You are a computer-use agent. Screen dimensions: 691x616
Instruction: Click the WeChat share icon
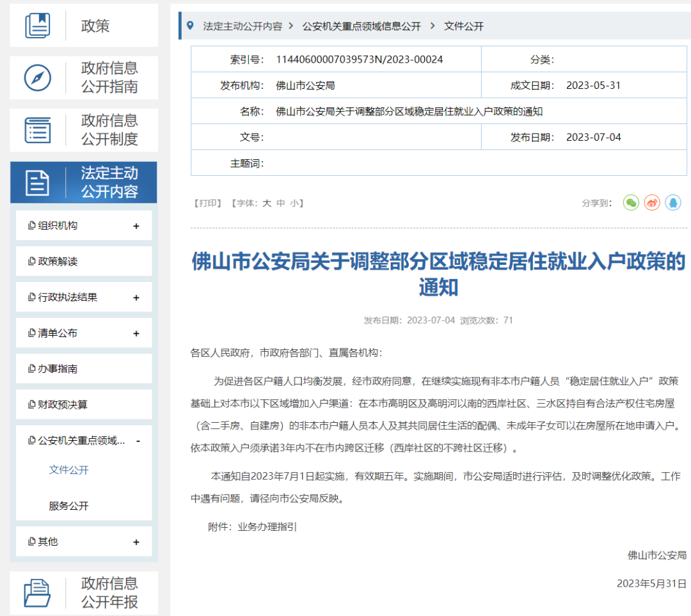point(631,203)
